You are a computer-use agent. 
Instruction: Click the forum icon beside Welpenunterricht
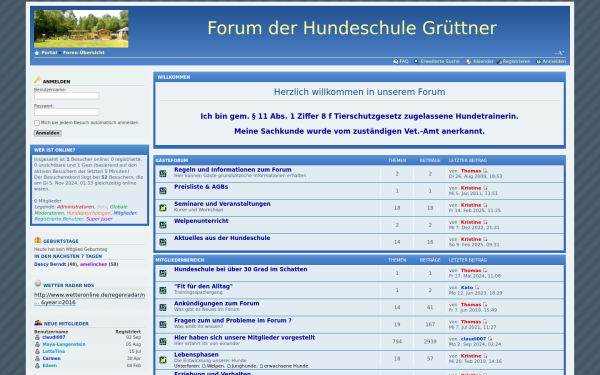[x=163, y=225]
